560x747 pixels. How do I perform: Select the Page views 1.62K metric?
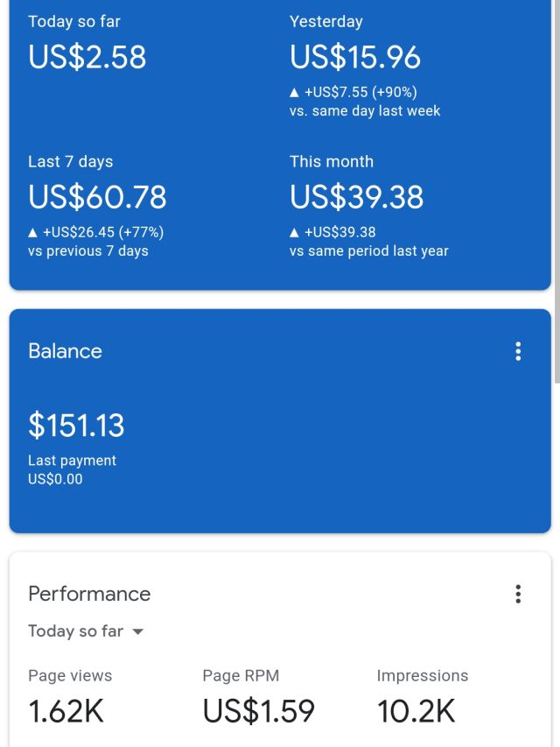66,710
